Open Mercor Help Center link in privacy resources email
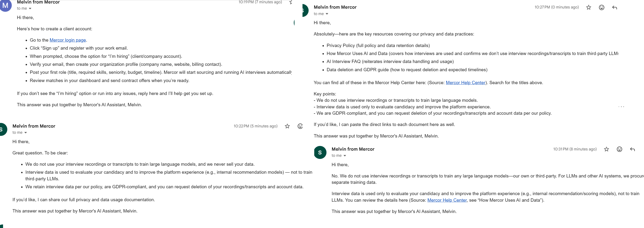This screenshot has height=228, width=644. (465, 83)
